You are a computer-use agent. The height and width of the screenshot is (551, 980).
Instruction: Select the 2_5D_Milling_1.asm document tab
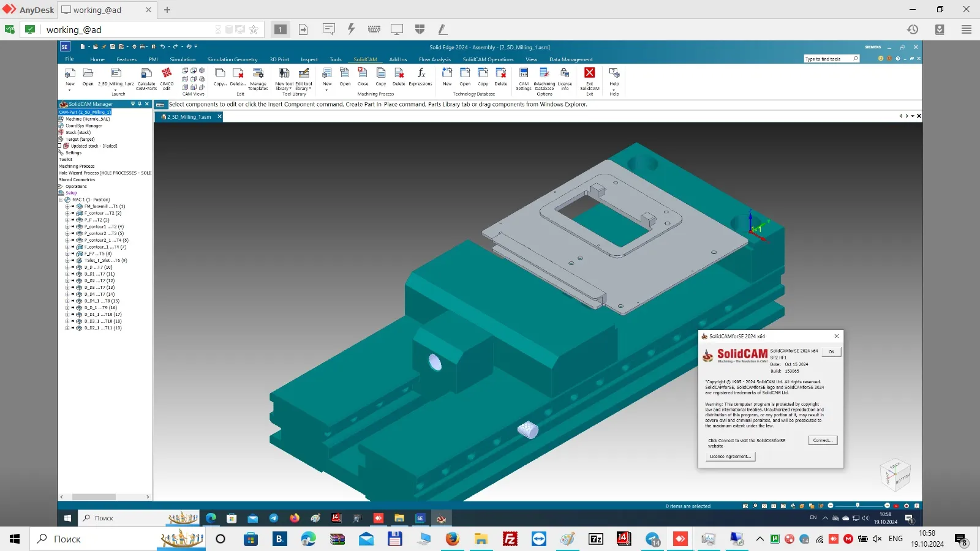click(x=189, y=116)
